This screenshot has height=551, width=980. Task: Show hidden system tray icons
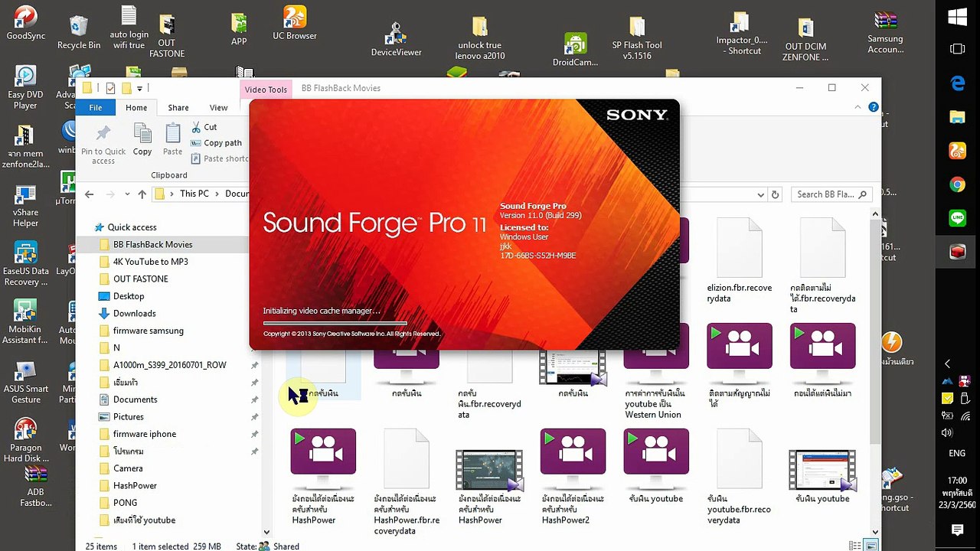[x=948, y=364]
